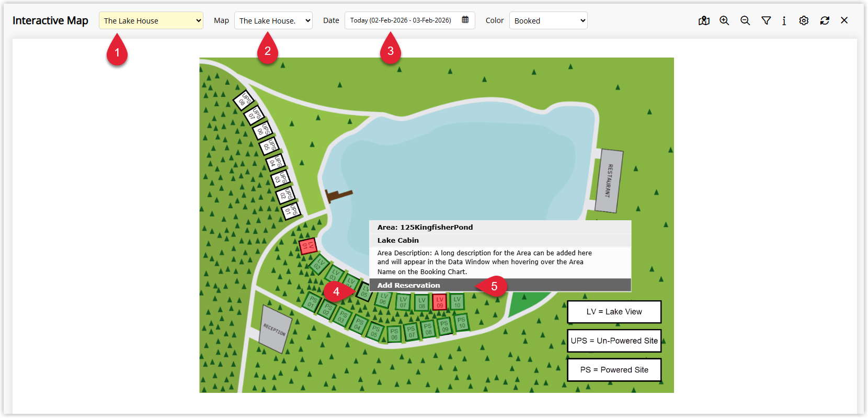Select powered site PS 05
The height and width of the screenshot is (418, 868).
[375, 331]
